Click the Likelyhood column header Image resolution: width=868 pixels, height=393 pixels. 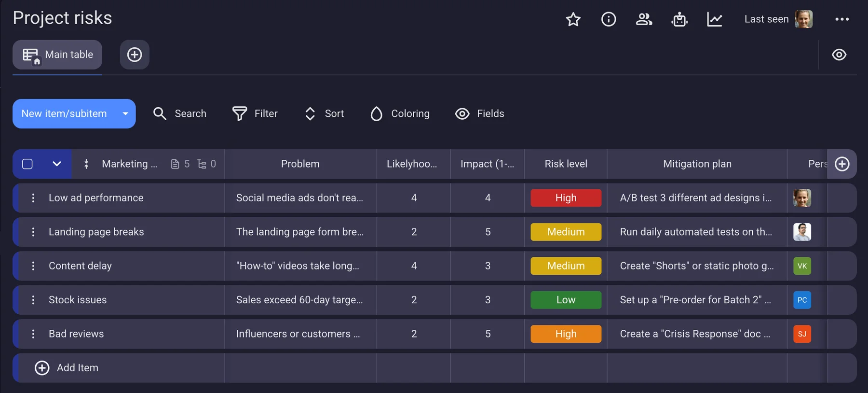[x=413, y=164]
